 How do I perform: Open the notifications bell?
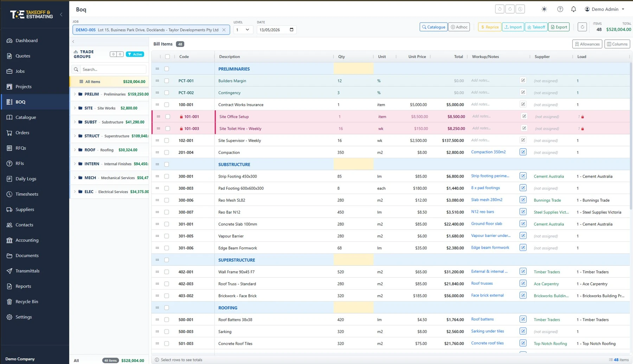(573, 9)
